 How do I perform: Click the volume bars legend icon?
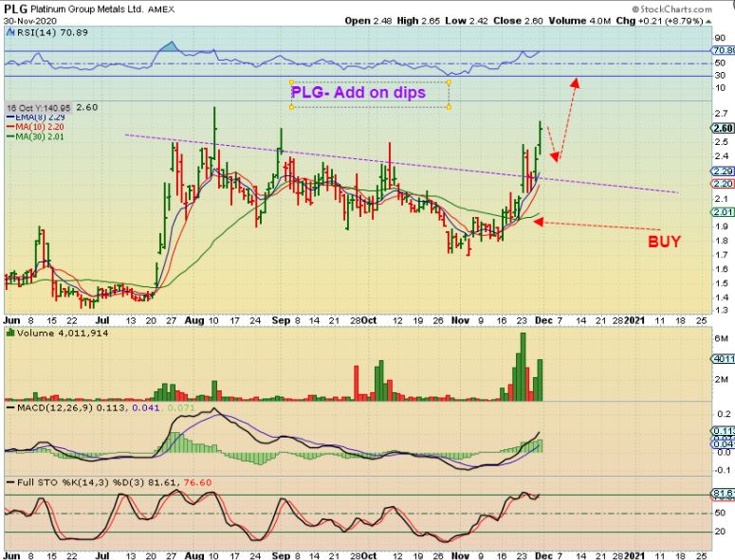coord(10,333)
